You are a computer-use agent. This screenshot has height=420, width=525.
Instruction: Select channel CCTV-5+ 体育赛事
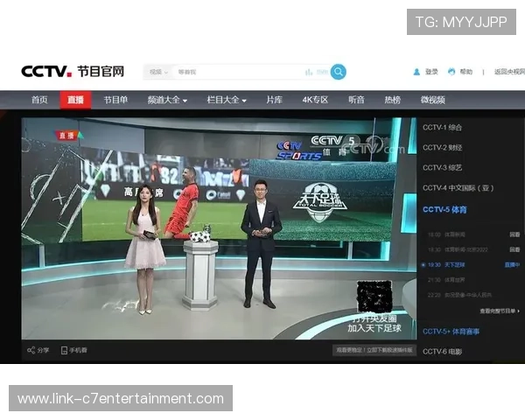[x=451, y=332]
